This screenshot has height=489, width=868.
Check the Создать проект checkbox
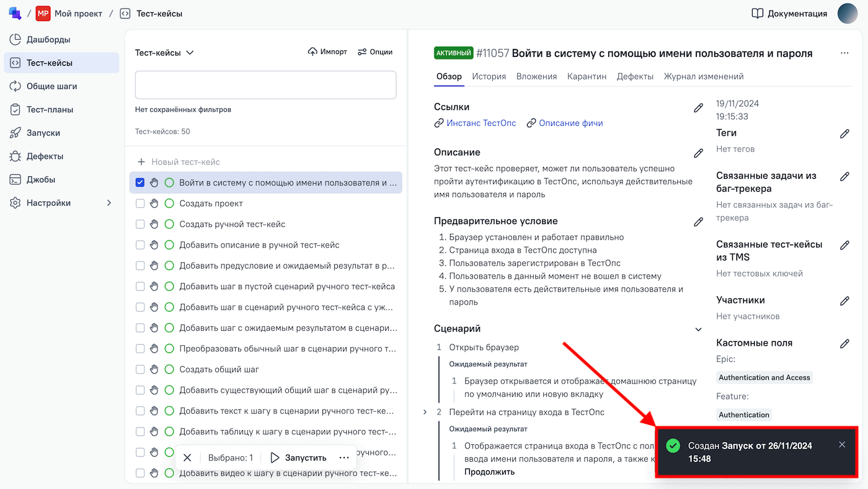(x=140, y=204)
